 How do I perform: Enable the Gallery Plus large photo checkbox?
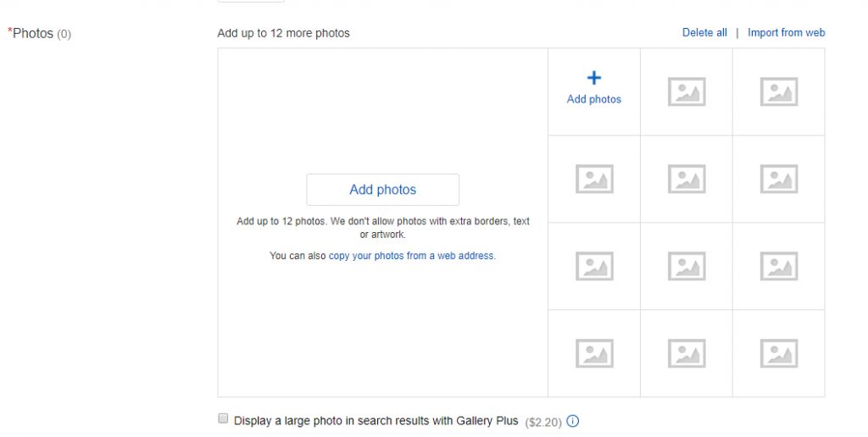[223, 418]
